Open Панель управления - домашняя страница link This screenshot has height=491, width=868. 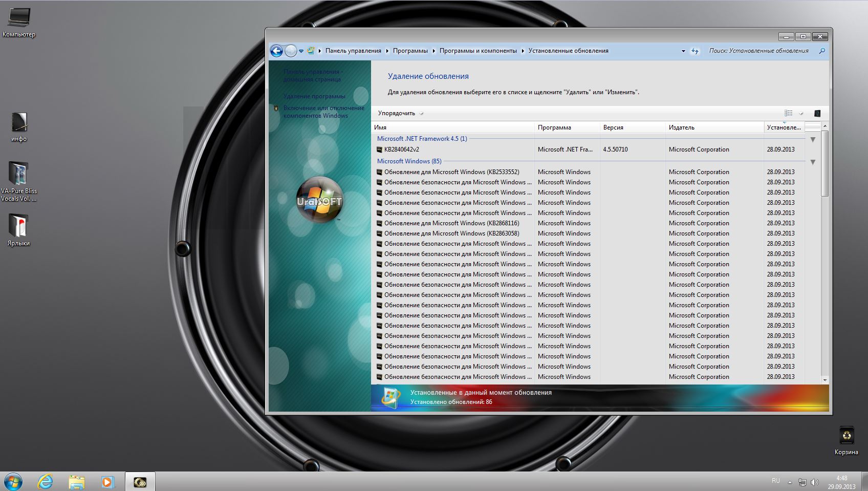pyautogui.click(x=313, y=75)
